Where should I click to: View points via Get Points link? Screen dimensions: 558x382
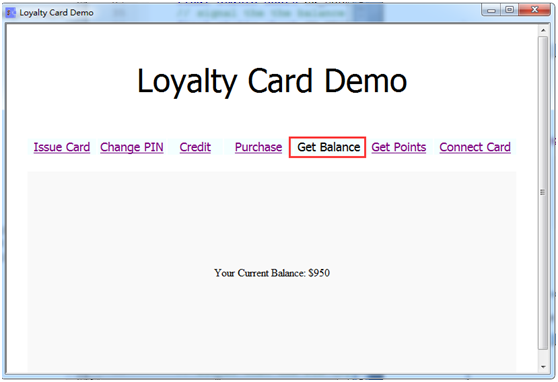click(399, 147)
